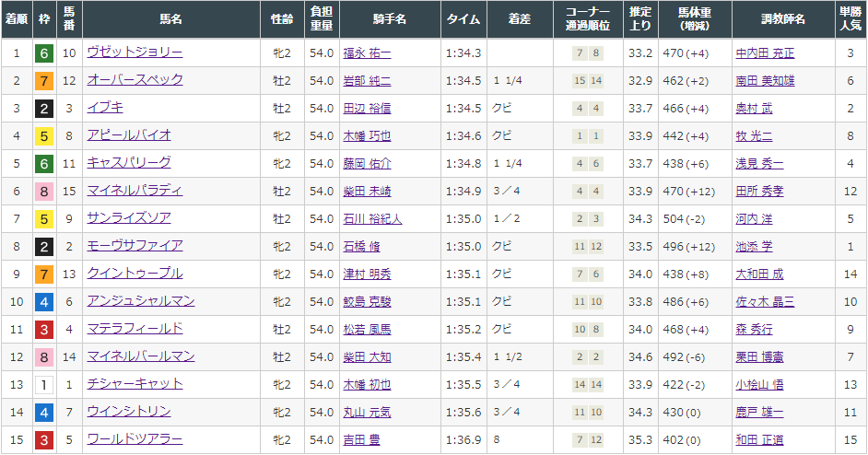Open trainer 田所 秀孝 page

(759, 192)
